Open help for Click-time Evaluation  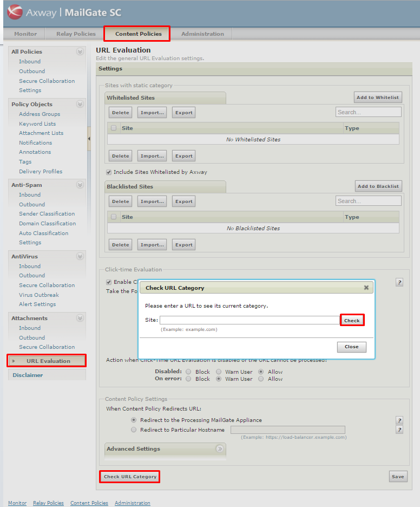(x=399, y=282)
